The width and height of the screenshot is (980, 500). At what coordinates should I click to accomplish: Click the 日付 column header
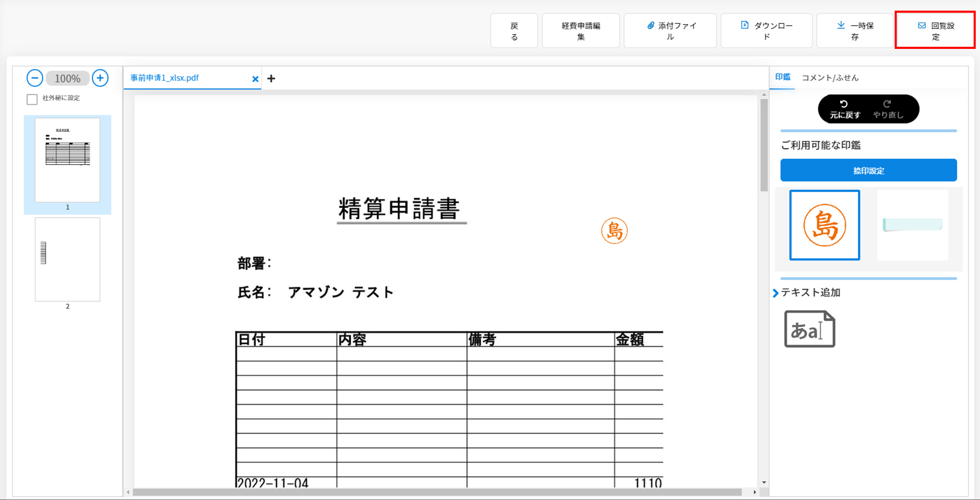click(251, 339)
